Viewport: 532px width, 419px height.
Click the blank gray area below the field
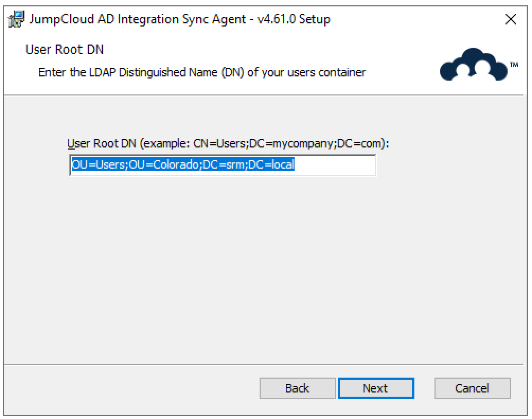point(265,265)
